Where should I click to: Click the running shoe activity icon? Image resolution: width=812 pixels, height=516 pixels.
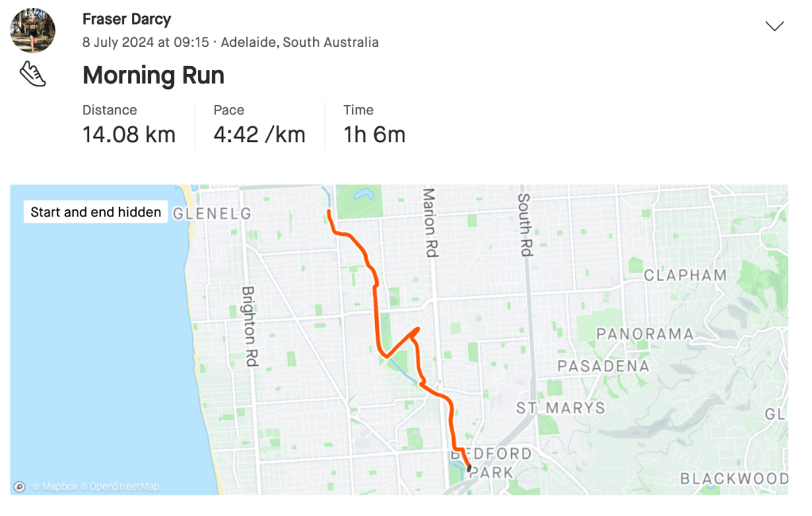point(33,75)
